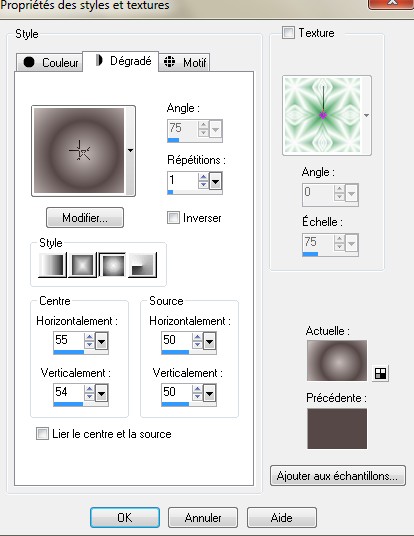Click the black circle icon on Couleur tab
The width and height of the screenshot is (414, 536).
29,62
